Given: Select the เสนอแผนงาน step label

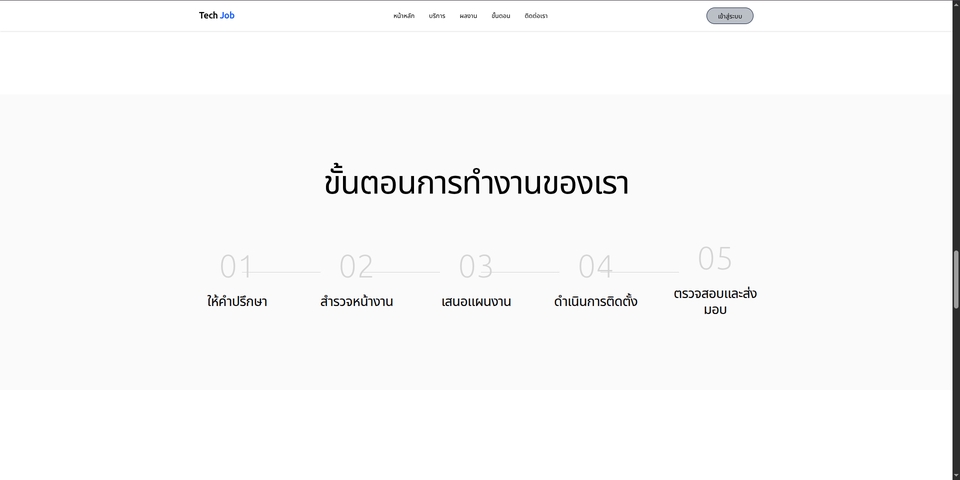Looking at the screenshot, I should point(476,301).
